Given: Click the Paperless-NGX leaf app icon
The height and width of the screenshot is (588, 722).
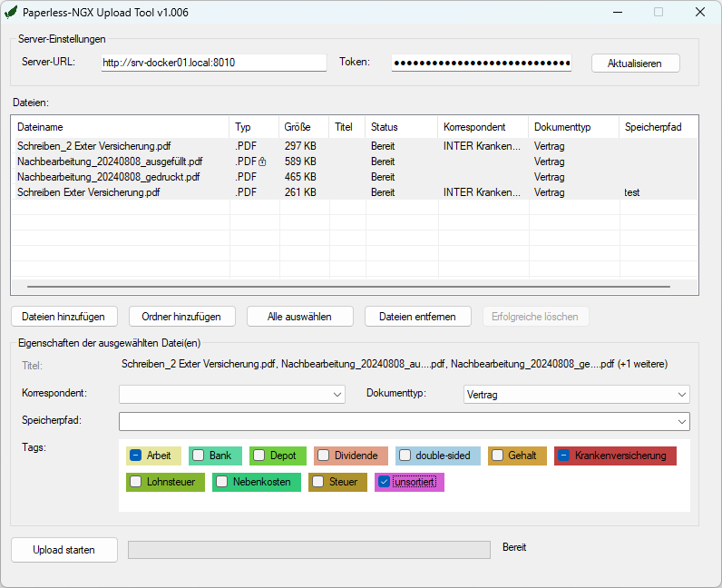Looking at the screenshot, I should tap(11, 12).
